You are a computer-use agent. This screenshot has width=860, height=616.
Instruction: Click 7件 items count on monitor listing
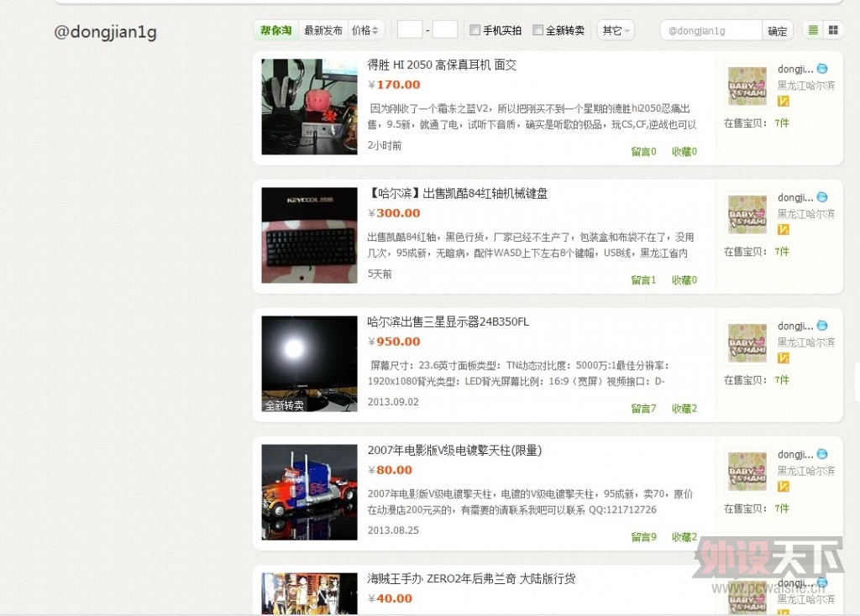[782, 380]
